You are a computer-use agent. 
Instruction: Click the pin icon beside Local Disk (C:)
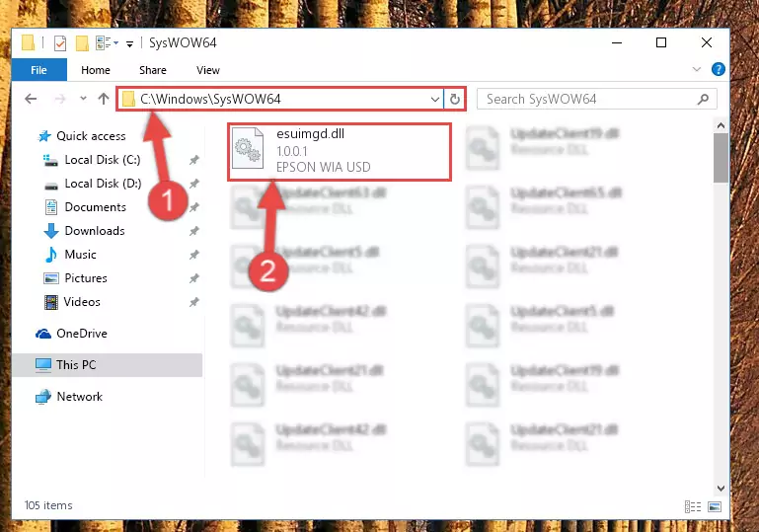tap(193, 160)
